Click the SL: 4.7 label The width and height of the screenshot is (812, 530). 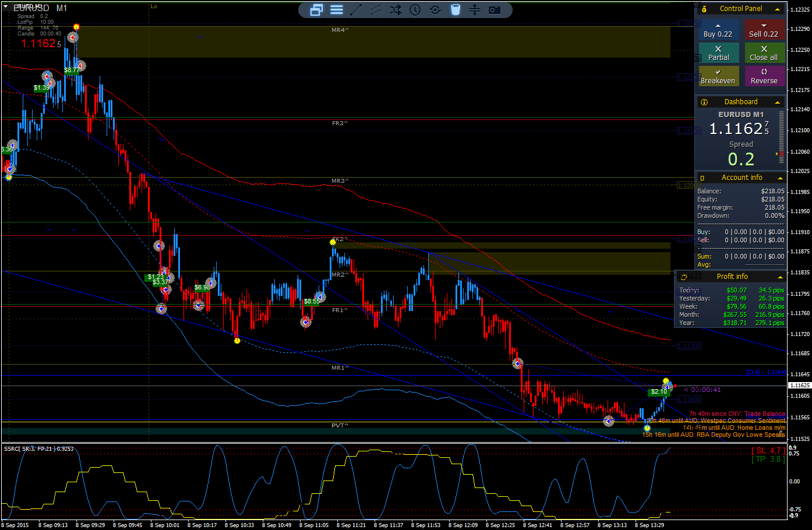coord(768,450)
